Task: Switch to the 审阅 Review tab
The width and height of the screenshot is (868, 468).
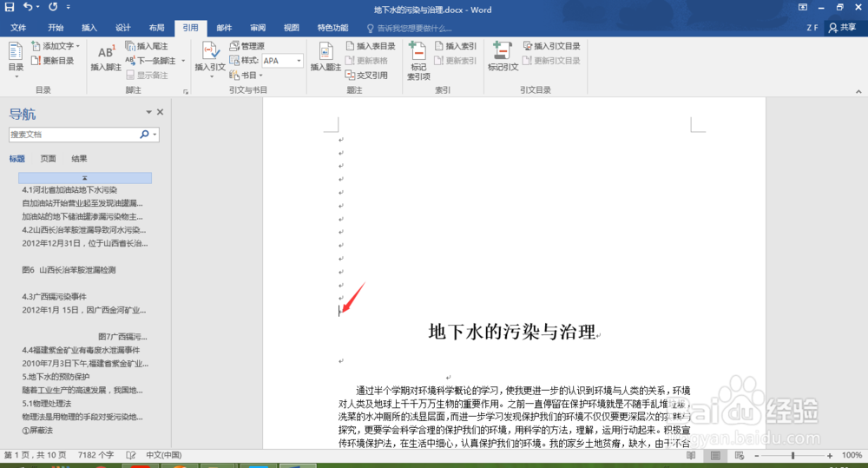Action: coord(258,28)
